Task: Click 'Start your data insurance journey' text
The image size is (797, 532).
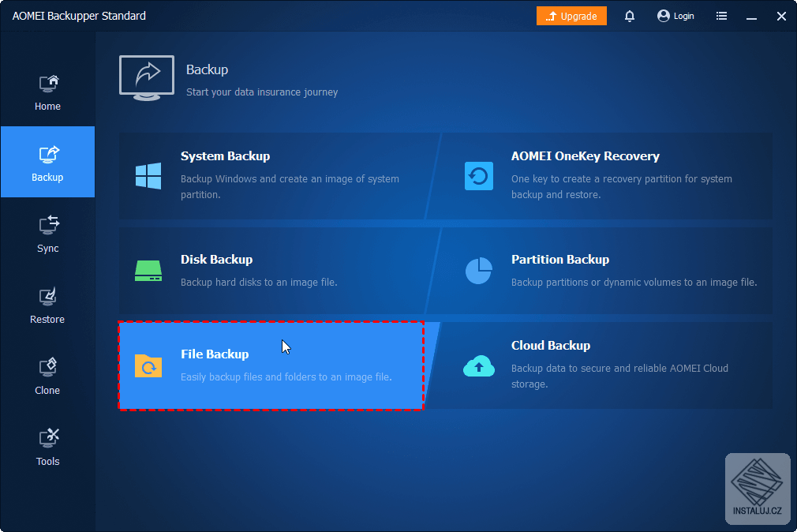Action: 262,92
